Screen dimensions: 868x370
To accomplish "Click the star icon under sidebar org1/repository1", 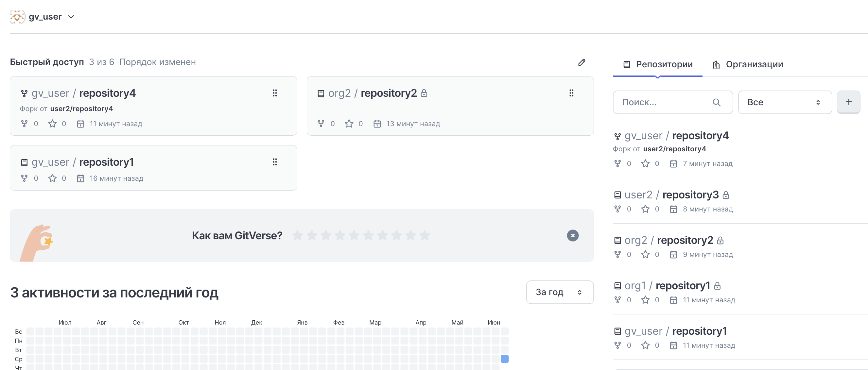I will [x=645, y=300].
